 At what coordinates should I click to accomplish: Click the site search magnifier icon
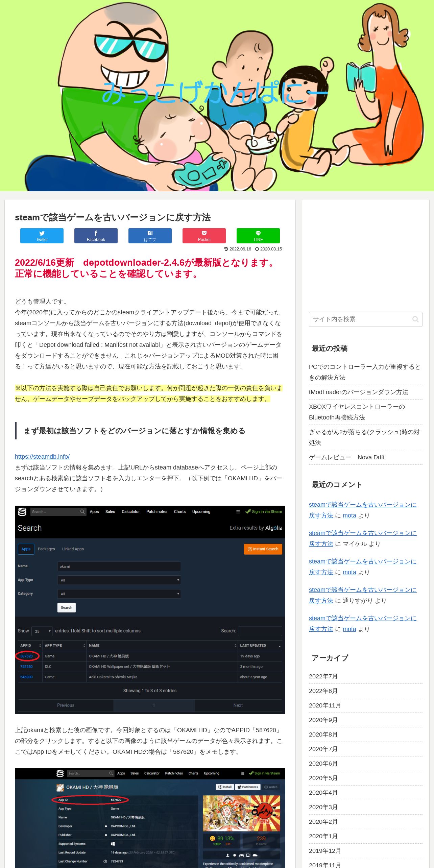click(x=415, y=319)
